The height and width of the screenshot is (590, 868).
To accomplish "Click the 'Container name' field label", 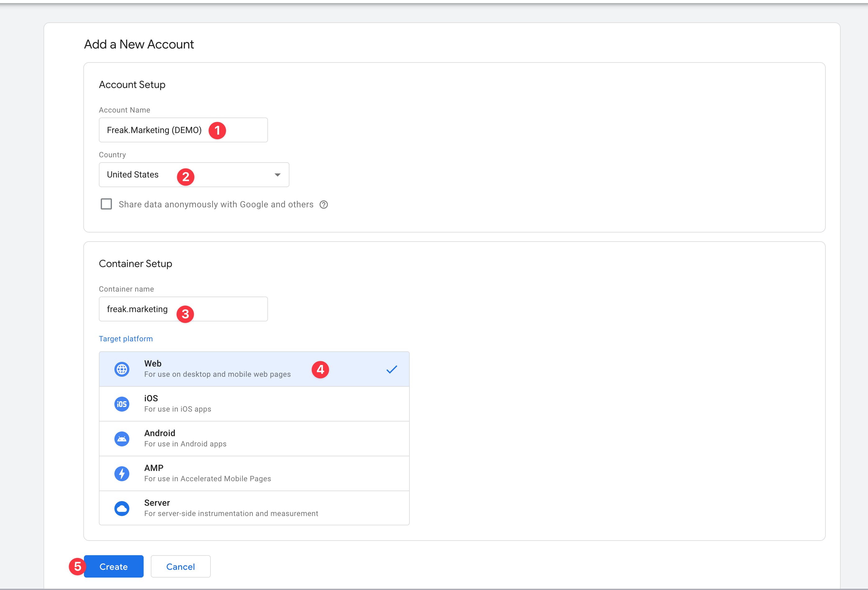I will tap(126, 289).
